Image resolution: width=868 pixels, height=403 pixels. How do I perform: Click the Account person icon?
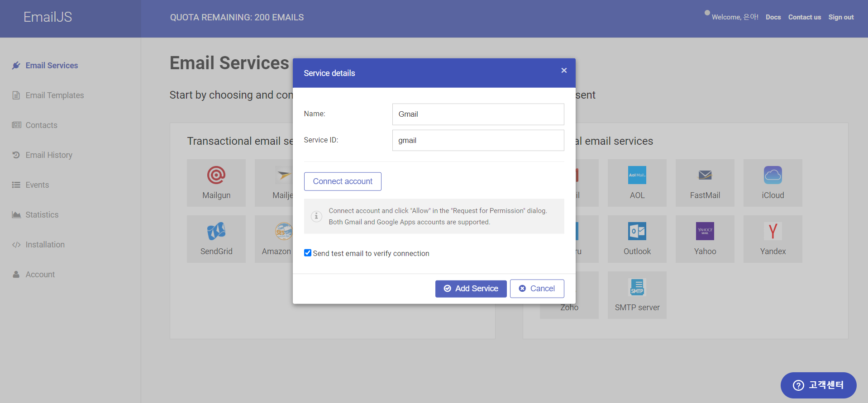(x=16, y=275)
